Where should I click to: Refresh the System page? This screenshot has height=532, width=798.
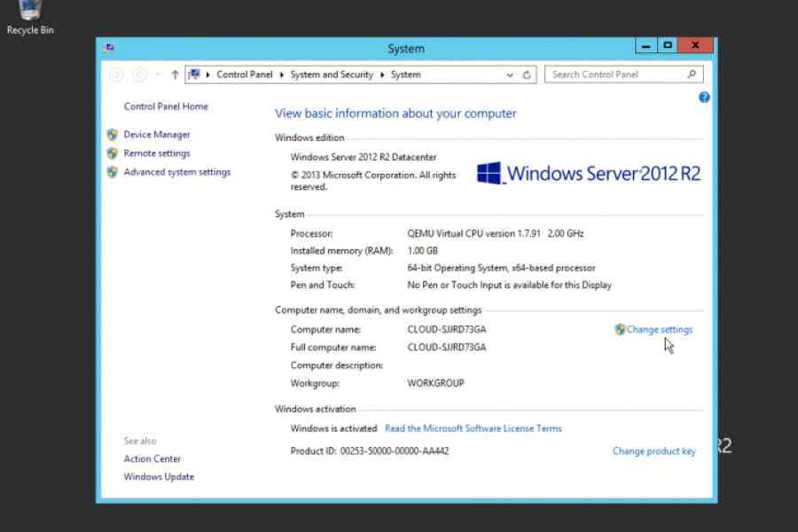pos(527,74)
